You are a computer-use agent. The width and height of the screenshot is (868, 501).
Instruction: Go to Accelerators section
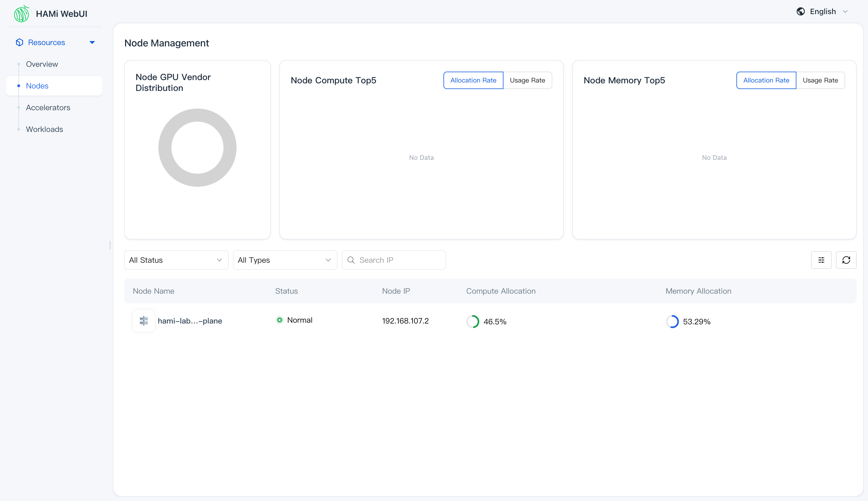(x=48, y=107)
